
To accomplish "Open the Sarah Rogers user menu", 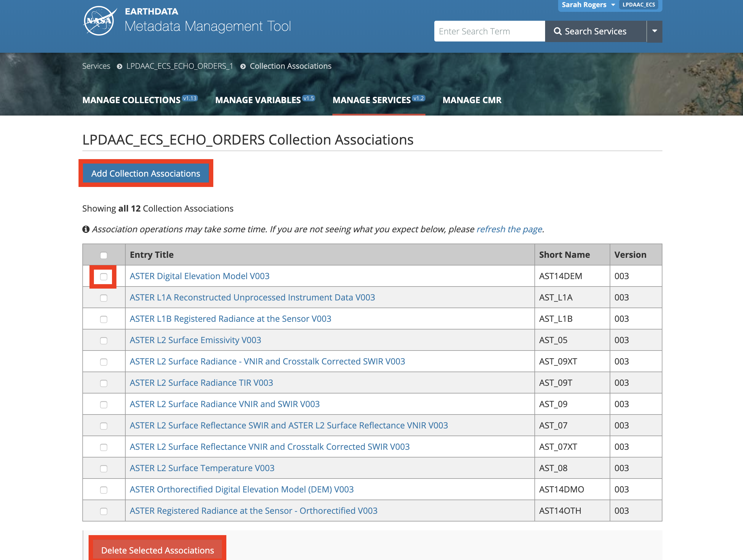I will [588, 5].
